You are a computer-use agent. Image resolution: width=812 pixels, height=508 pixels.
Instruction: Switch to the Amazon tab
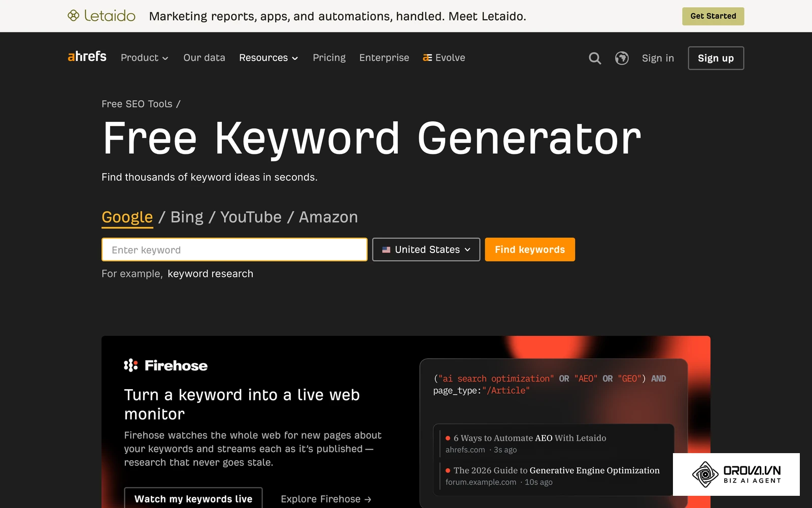click(328, 217)
